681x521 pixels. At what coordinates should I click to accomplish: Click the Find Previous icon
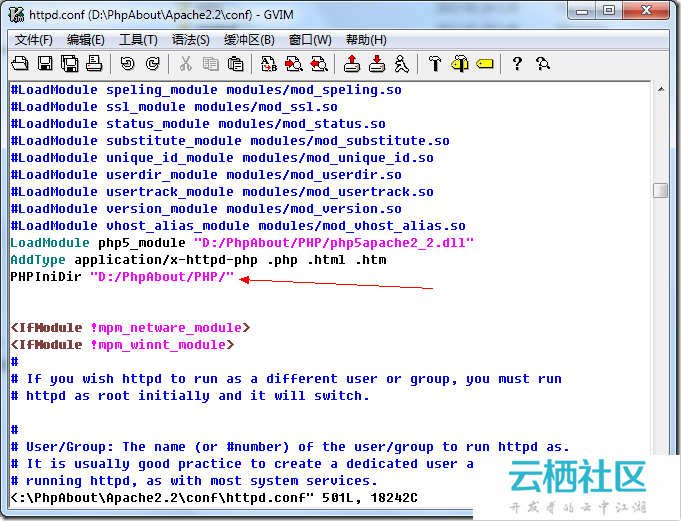pos(319,64)
